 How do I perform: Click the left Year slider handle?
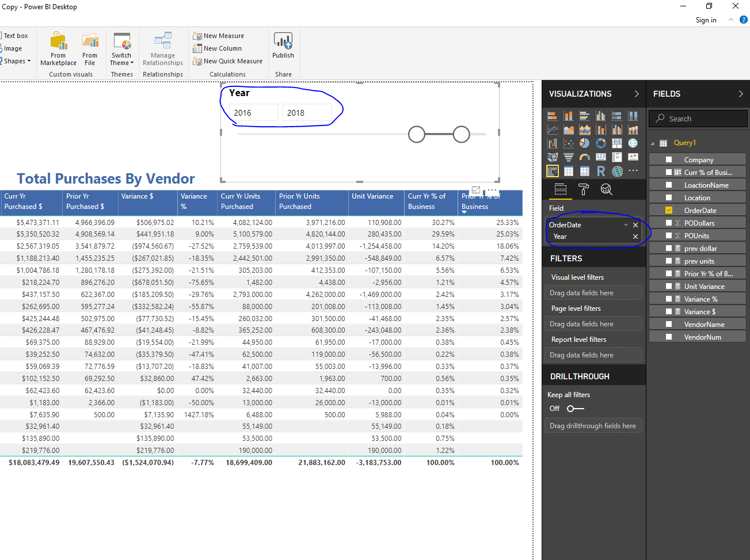click(417, 135)
